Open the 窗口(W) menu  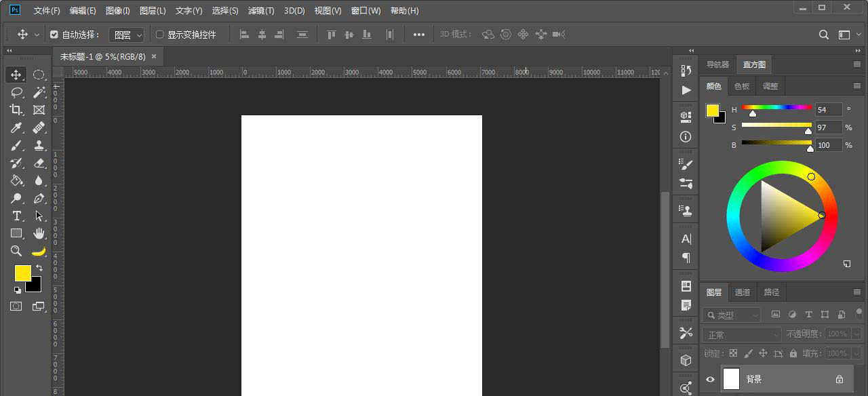pyautogui.click(x=366, y=11)
